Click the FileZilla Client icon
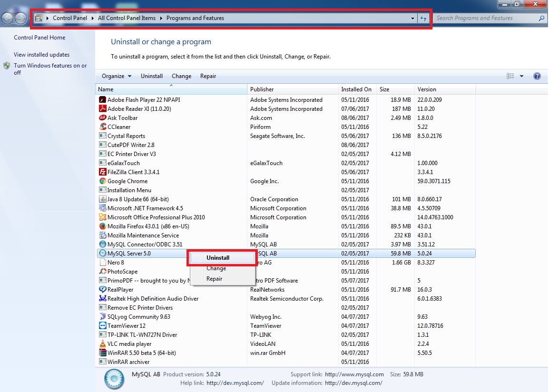This screenshot has width=549, height=392. tap(103, 172)
